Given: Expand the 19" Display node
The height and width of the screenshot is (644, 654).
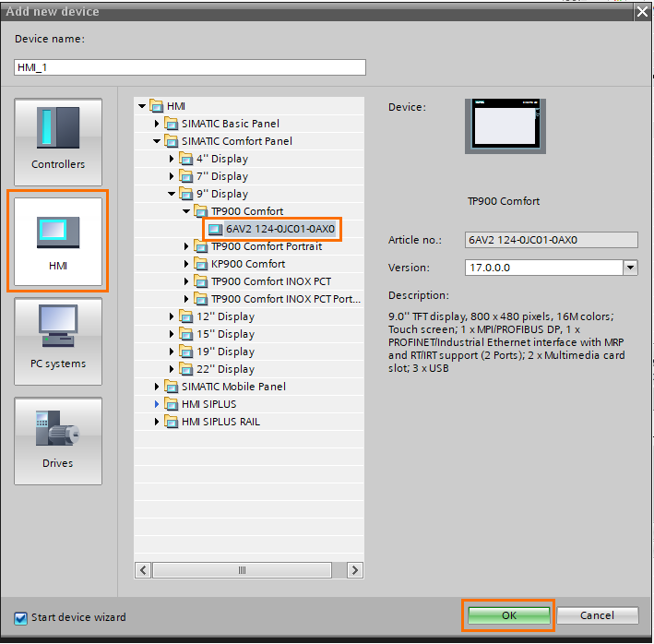Looking at the screenshot, I should point(172,352).
